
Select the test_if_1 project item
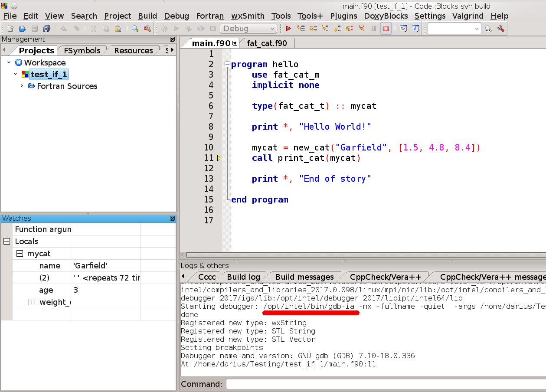(x=49, y=74)
